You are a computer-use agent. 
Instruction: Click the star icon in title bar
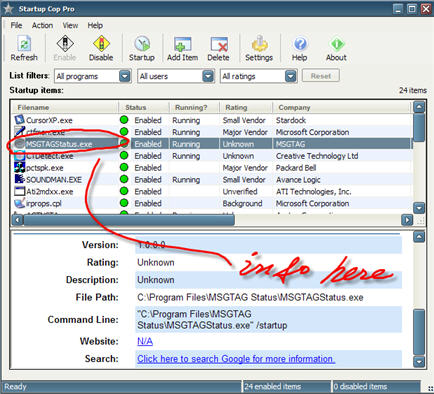point(8,8)
